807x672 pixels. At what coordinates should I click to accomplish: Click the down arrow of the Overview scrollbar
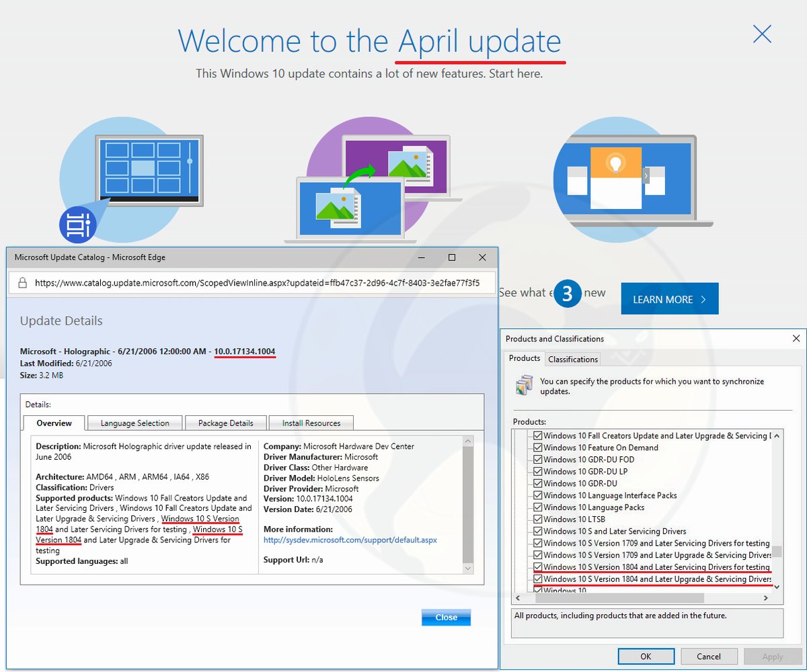pos(469,568)
